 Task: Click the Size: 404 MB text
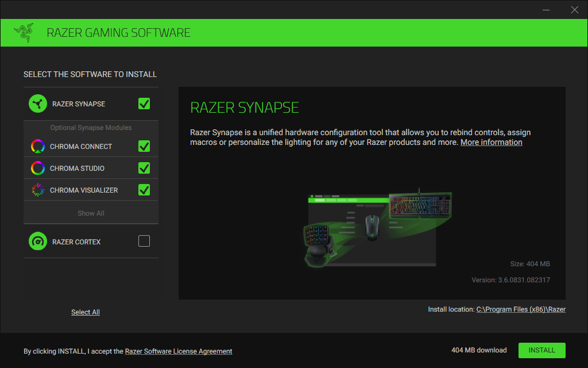(530, 264)
